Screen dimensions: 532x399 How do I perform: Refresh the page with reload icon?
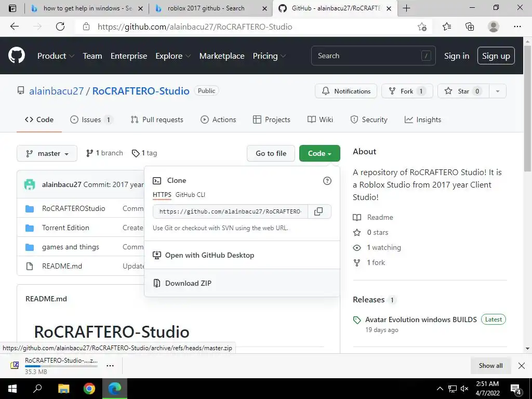tap(60, 26)
